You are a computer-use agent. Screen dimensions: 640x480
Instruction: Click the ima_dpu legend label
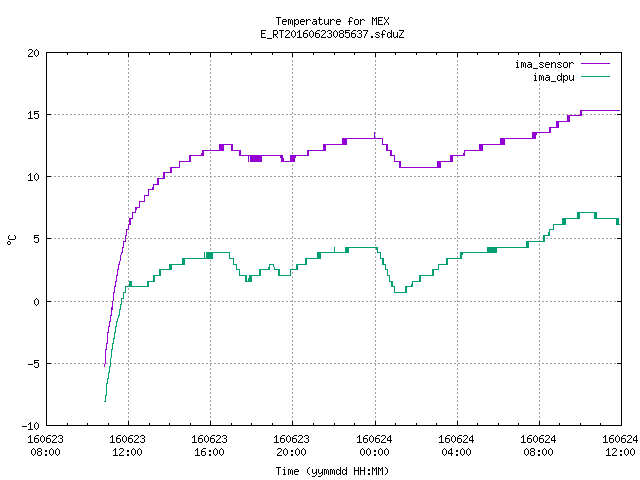point(553,77)
